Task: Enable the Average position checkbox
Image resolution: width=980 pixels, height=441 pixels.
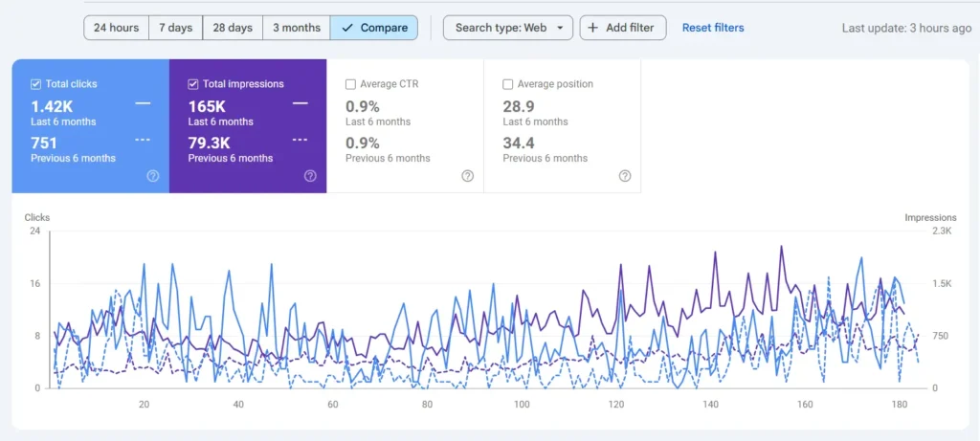Action: [x=508, y=84]
